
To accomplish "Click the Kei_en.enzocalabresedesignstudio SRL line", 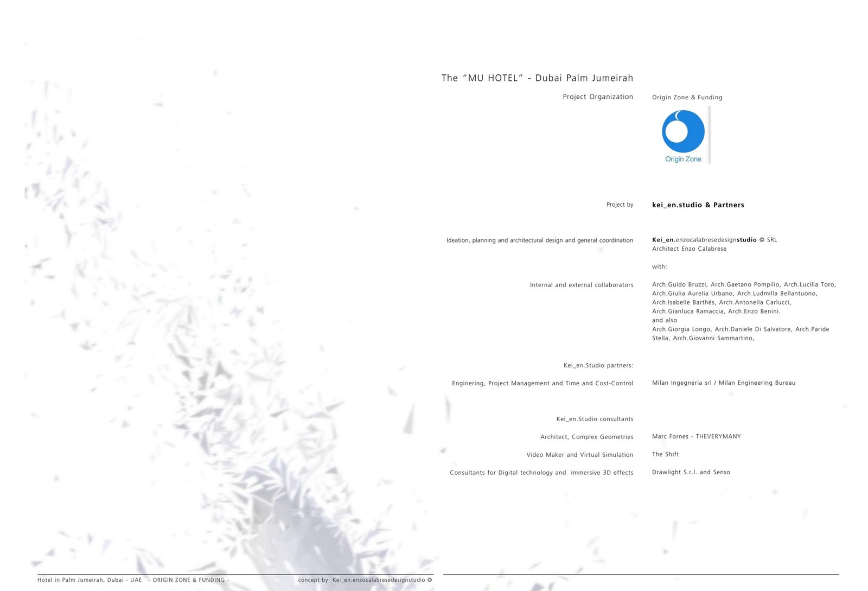I will [714, 240].
